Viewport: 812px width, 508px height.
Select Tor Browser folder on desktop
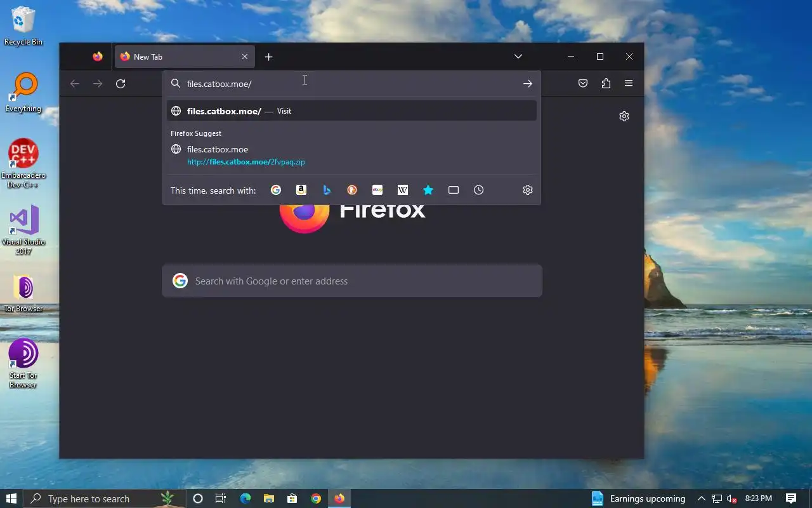click(x=23, y=293)
